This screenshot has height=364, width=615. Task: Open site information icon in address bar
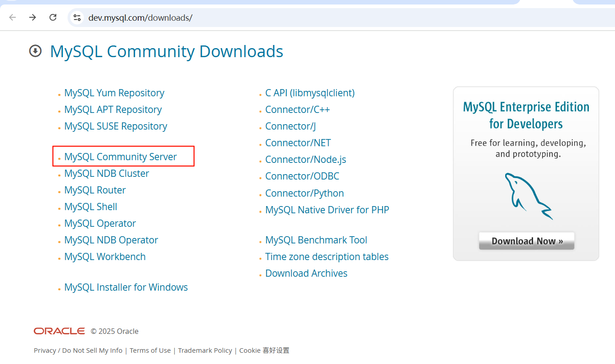pos(77,18)
